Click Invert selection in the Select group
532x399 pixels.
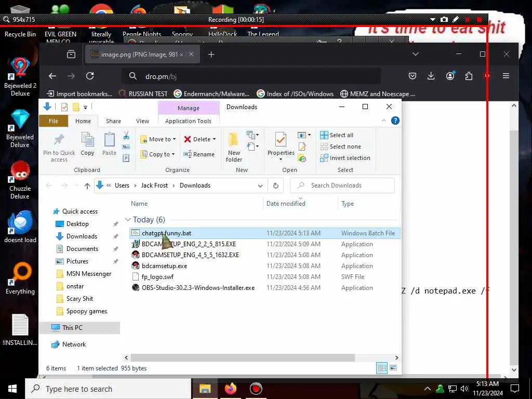click(345, 158)
